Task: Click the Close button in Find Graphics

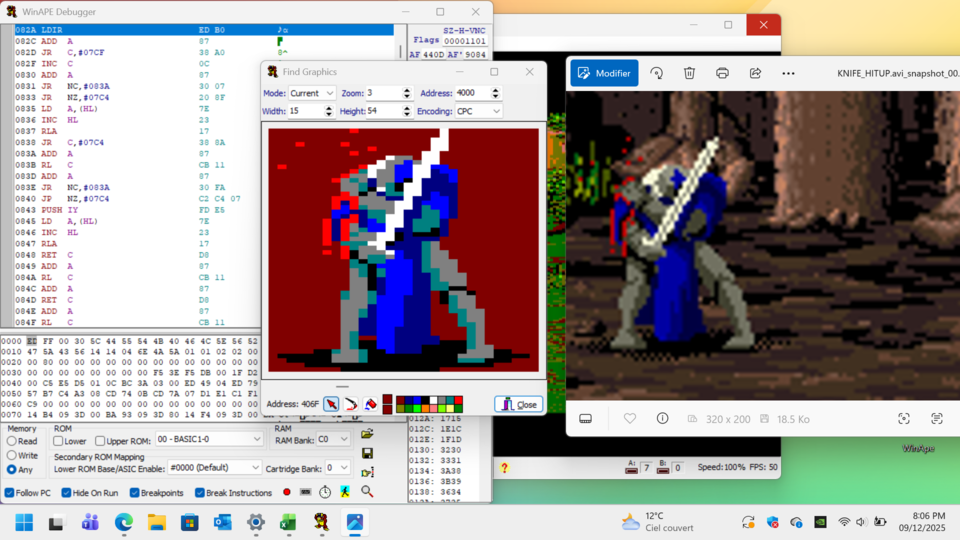Action: point(519,404)
